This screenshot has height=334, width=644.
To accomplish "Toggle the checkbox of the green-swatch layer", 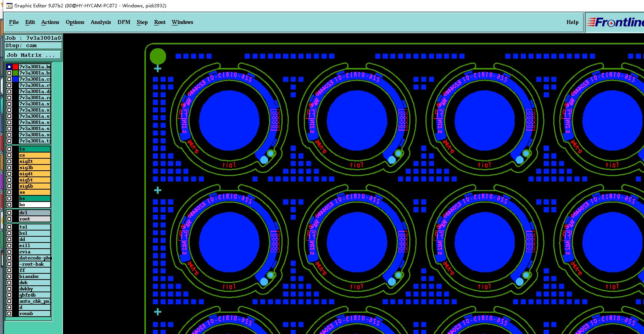I will click(x=9, y=73).
